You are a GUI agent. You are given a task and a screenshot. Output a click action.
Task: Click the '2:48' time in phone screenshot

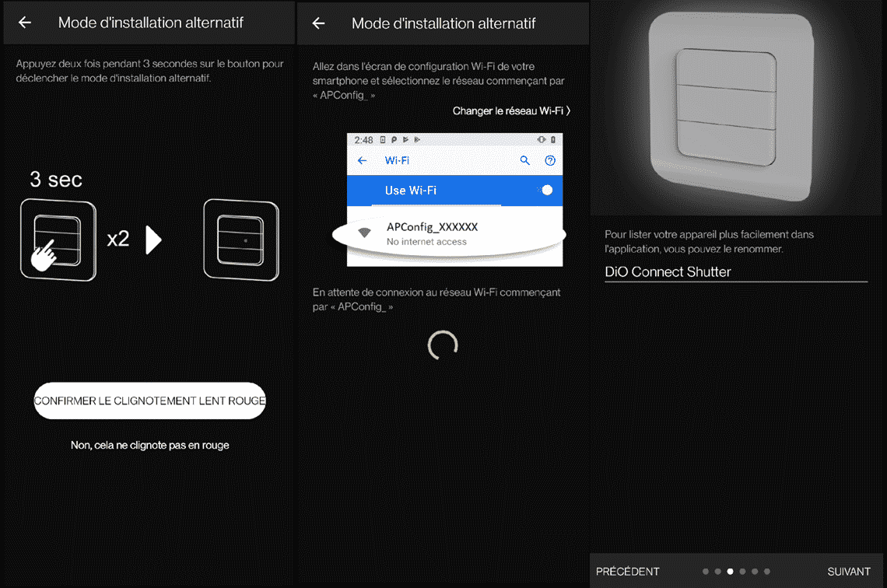pyautogui.click(x=363, y=140)
